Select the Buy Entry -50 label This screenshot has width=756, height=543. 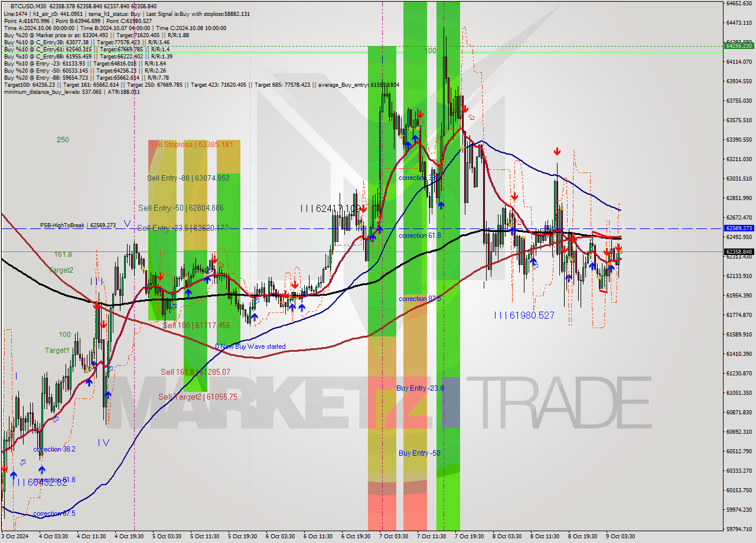coord(419,453)
